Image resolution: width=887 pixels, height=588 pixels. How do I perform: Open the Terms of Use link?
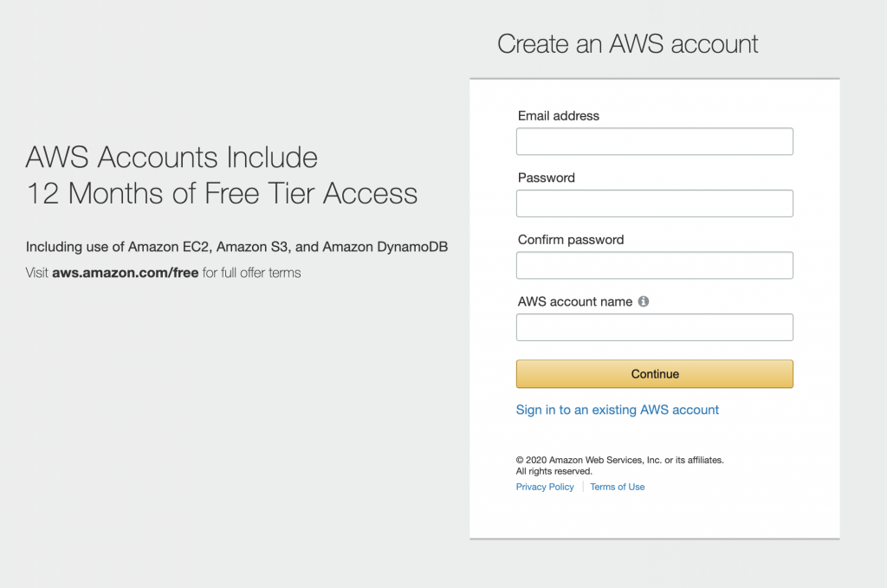pos(617,487)
